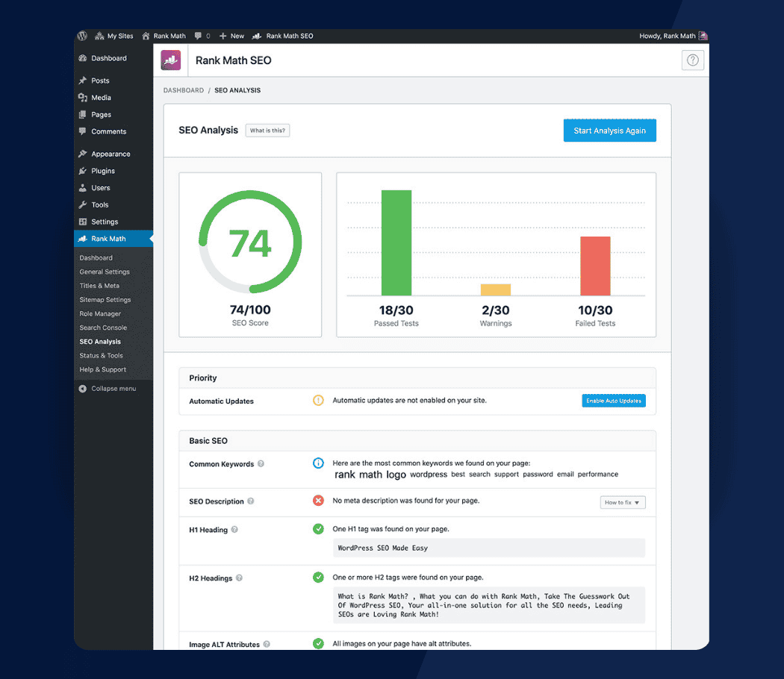The height and width of the screenshot is (679, 784).
Task: Click the green Passed Tests bar
Action: [x=396, y=243]
